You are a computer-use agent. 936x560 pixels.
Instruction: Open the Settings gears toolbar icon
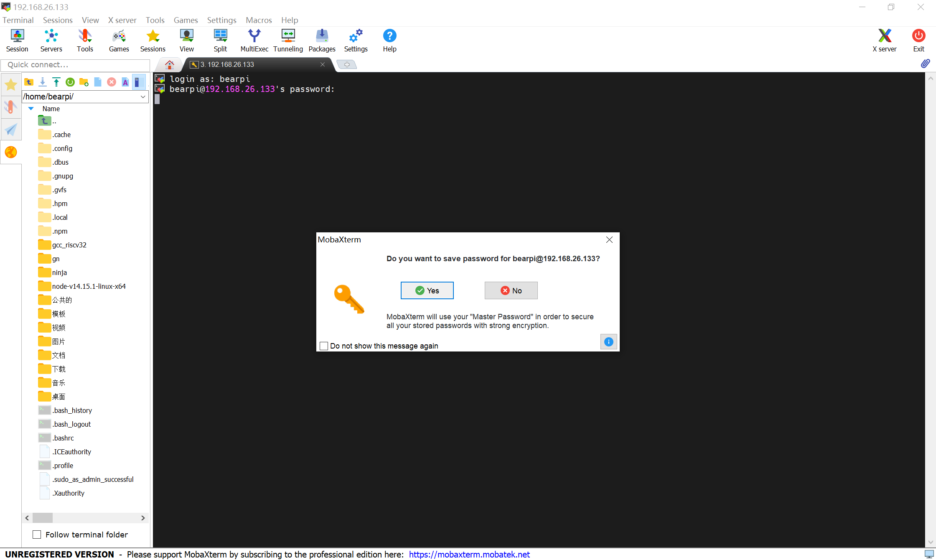coord(356,41)
